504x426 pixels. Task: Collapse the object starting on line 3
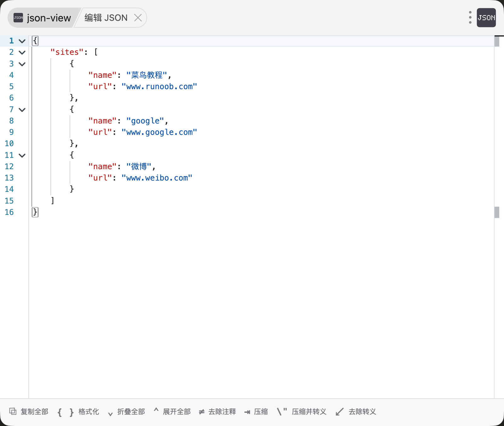[x=22, y=64]
